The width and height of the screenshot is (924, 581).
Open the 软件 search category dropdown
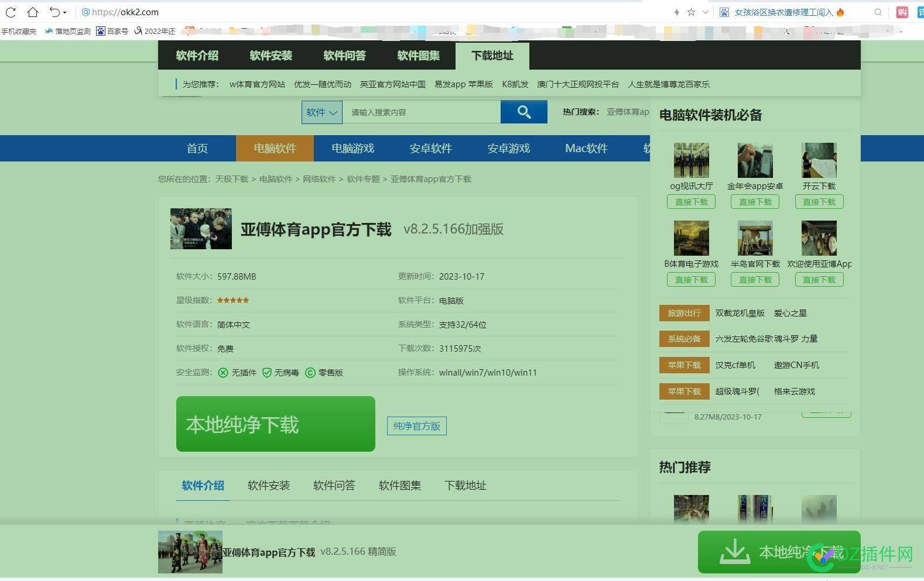pos(321,112)
